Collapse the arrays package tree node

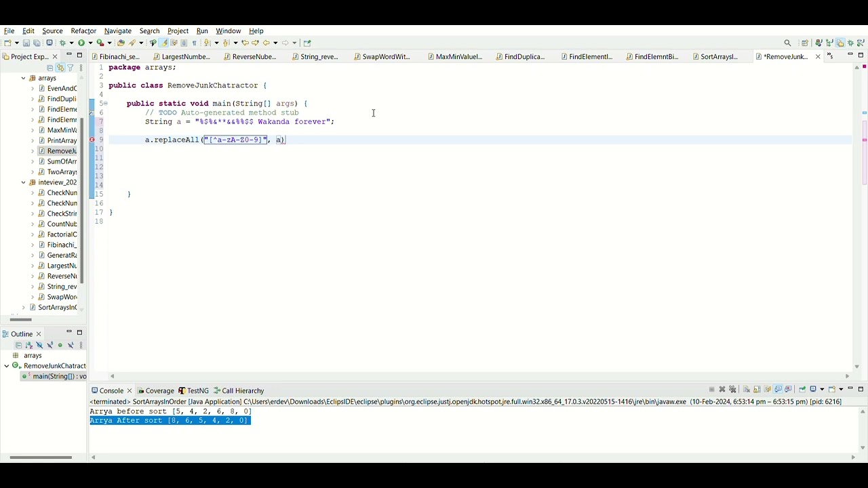click(23, 78)
